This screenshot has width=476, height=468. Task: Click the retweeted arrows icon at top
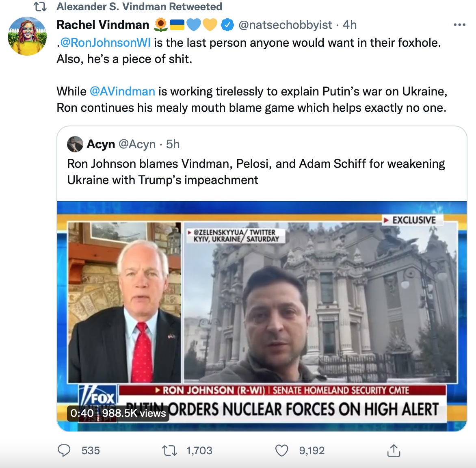click(40, 6)
